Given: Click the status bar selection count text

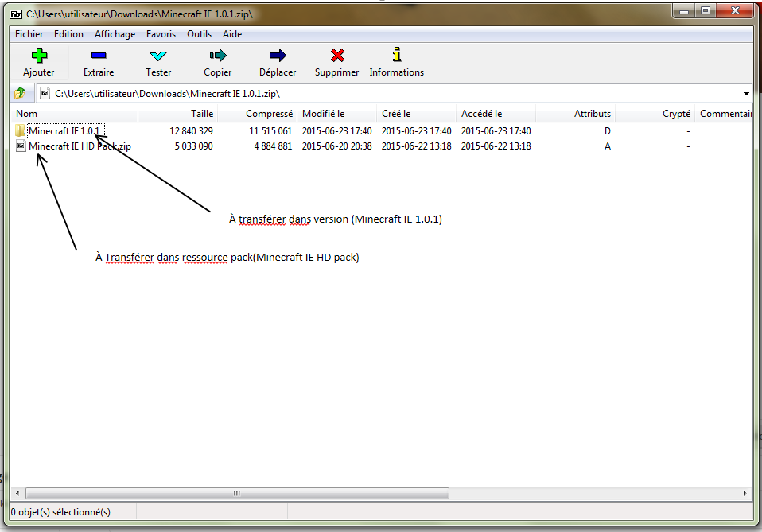Looking at the screenshot, I should (60, 511).
